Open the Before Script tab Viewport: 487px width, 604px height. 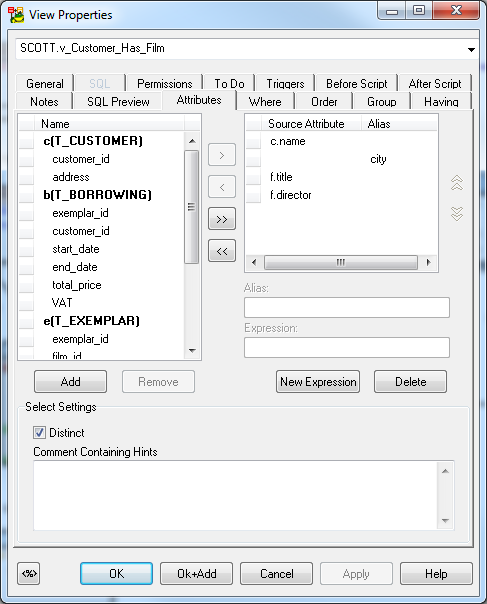356,83
